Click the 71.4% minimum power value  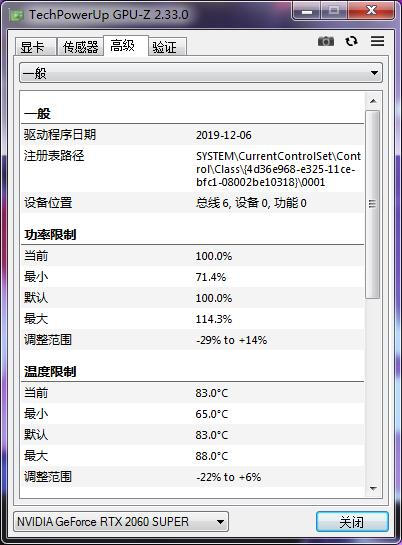click(211, 277)
